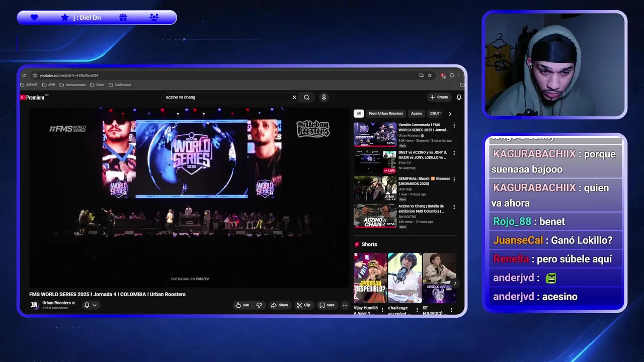Click the group icon in stream overlay bar
Viewport: 644px width, 362px height.
154,18
